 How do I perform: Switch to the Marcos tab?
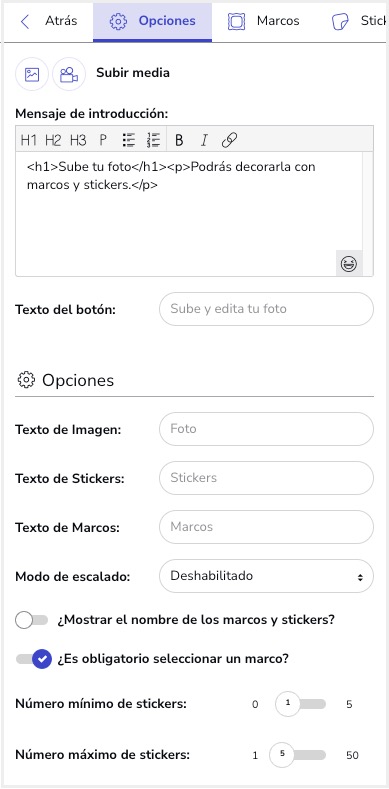(263, 21)
